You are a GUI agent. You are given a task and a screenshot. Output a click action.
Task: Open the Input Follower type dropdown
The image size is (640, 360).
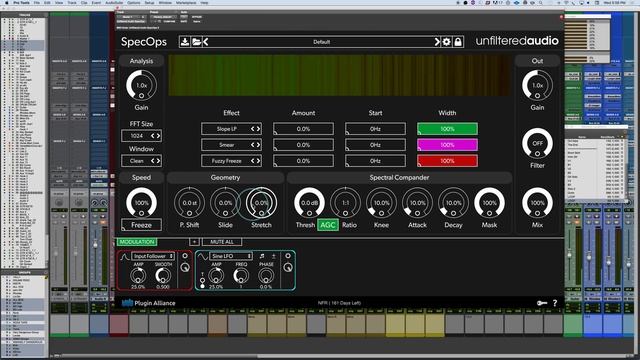point(153,256)
